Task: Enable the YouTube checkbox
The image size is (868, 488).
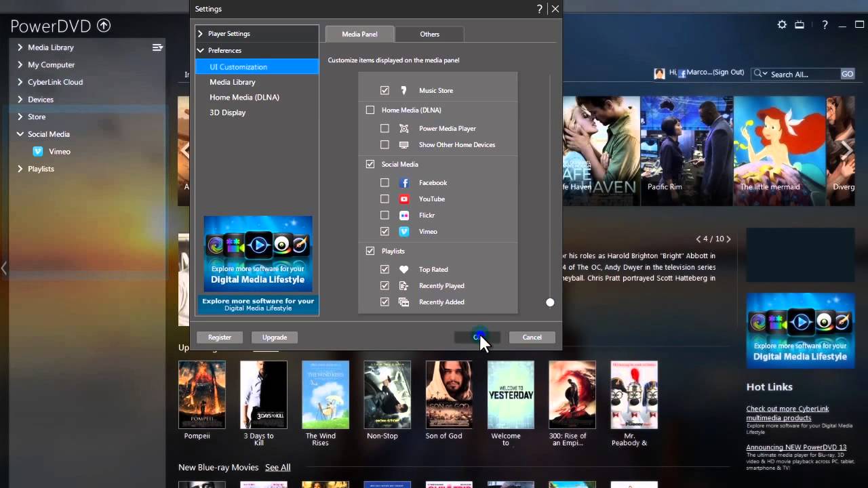Action: click(x=384, y=199)
